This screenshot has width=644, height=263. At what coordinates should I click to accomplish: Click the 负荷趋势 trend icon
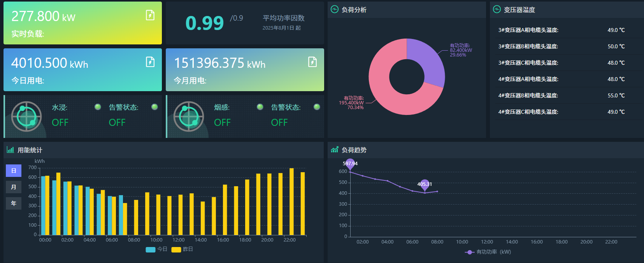pos(335,150)
